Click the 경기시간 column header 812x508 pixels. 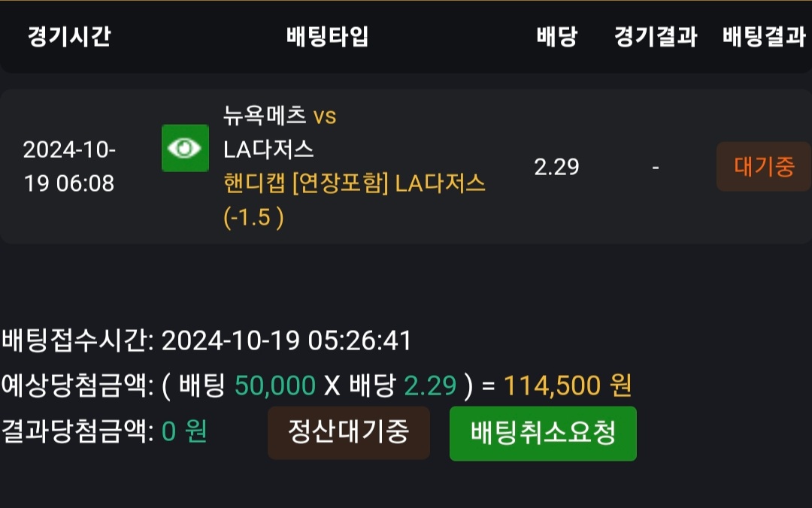[69, 37]
